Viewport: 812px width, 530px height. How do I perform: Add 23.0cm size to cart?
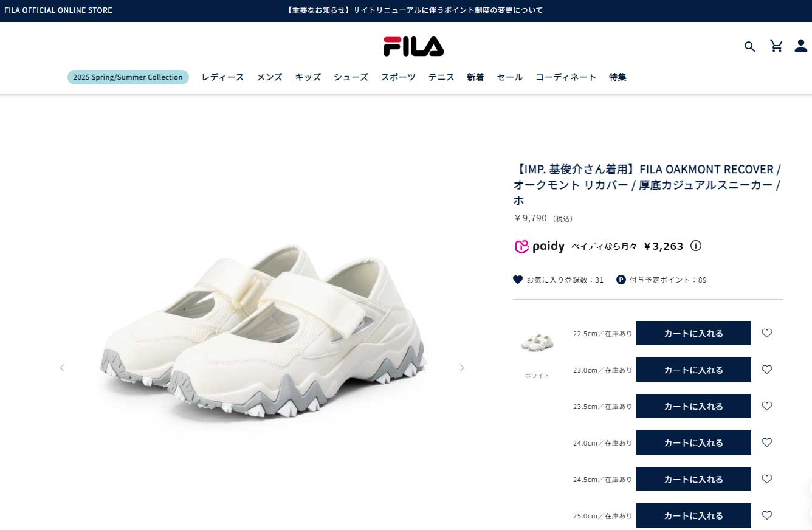[x=693, y=370]
